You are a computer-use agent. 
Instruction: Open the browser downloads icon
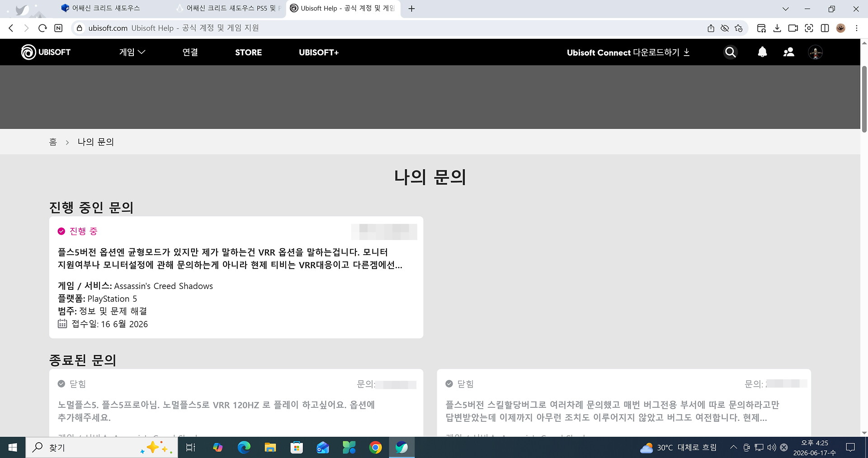[x=777, y=28]
